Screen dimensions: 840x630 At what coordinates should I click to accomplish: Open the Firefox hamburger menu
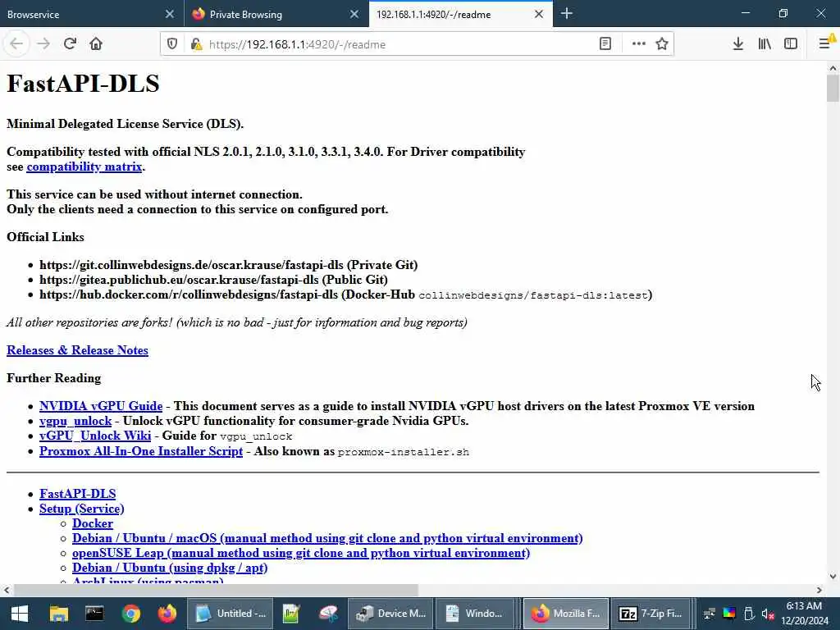point(825,44)
